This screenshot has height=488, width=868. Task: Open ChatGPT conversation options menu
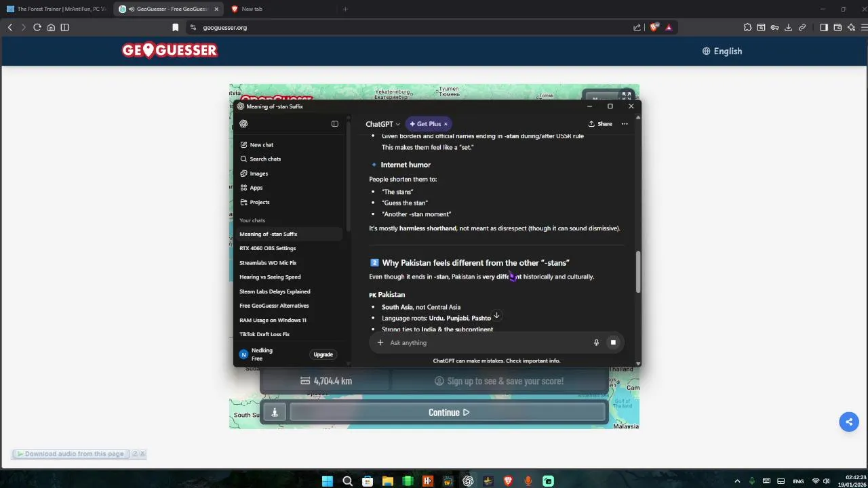[625, 124]
